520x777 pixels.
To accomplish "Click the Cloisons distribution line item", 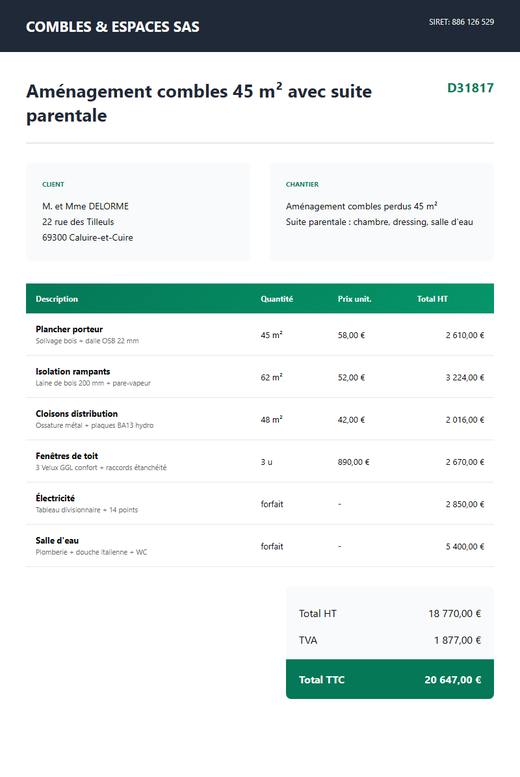I will (260, 419).
